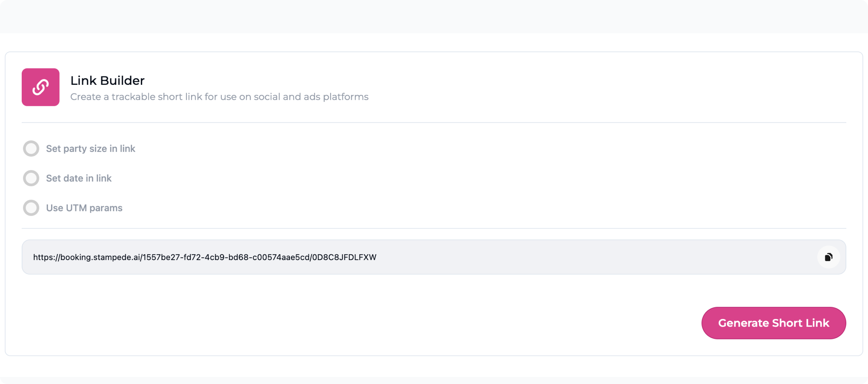Image resolution: width=868 pixels, height=384 pixels.
Task: Select the radio circle beside Set date
Action: pyautogui.click(x=31, y=178)
